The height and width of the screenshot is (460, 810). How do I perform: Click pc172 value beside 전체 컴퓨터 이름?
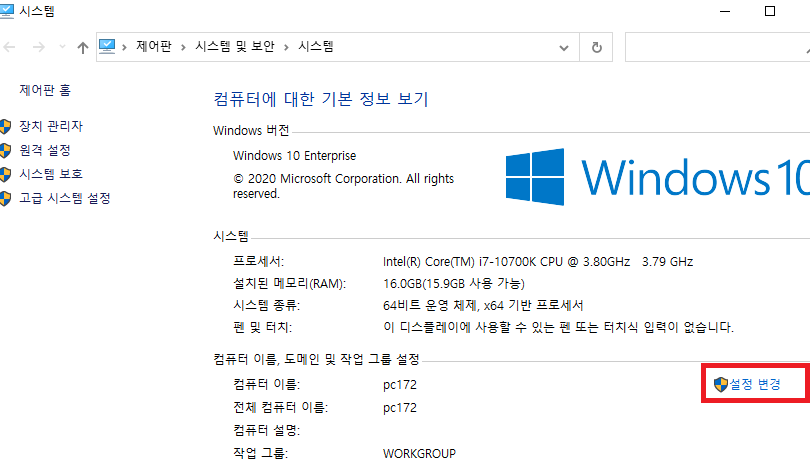pyautogui.click(x=400, y=408)
